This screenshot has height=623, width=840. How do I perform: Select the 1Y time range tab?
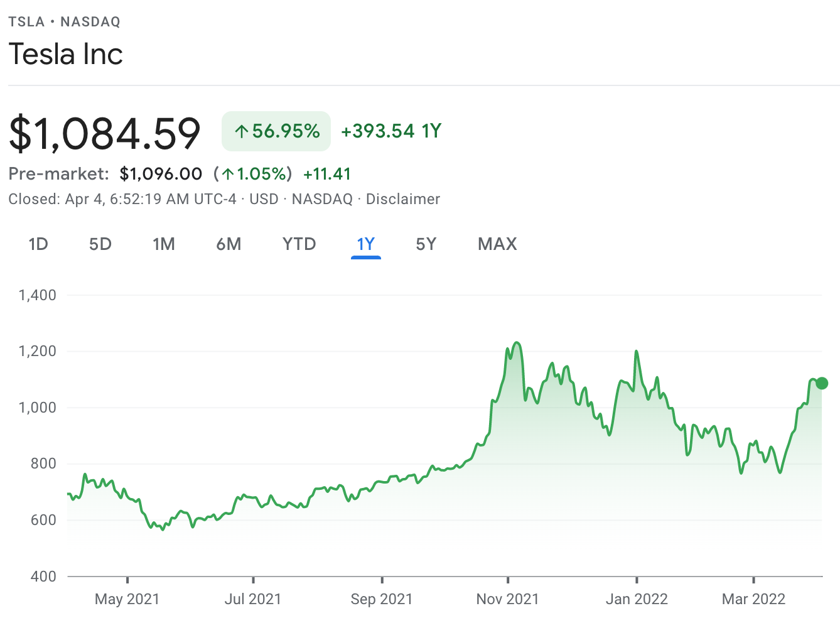tap(366, 244)
